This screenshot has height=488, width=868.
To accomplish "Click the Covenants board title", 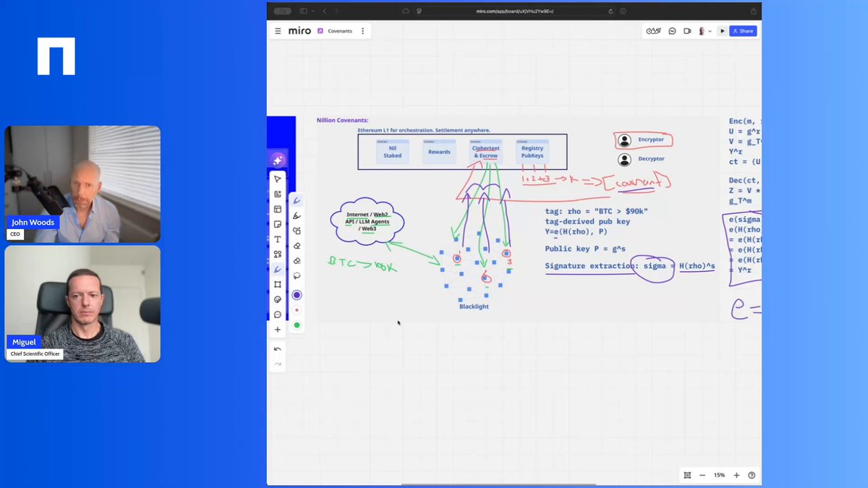I will click(x=340, y=31).
